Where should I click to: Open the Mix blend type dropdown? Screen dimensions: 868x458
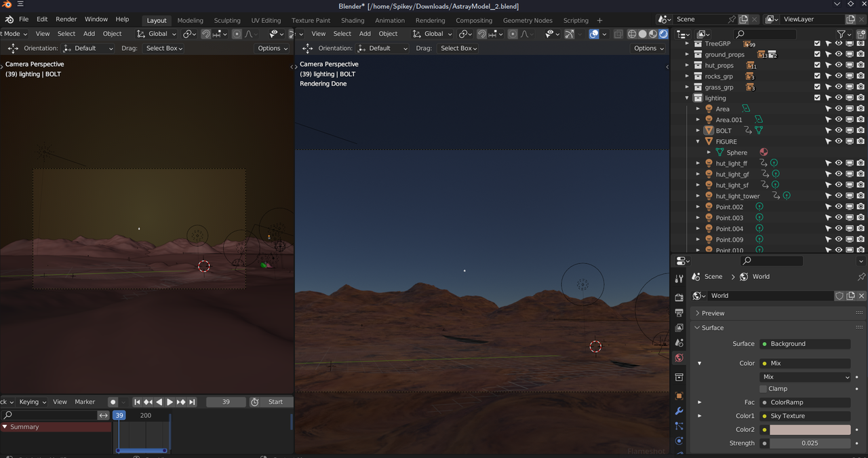(x=805, y=377)
